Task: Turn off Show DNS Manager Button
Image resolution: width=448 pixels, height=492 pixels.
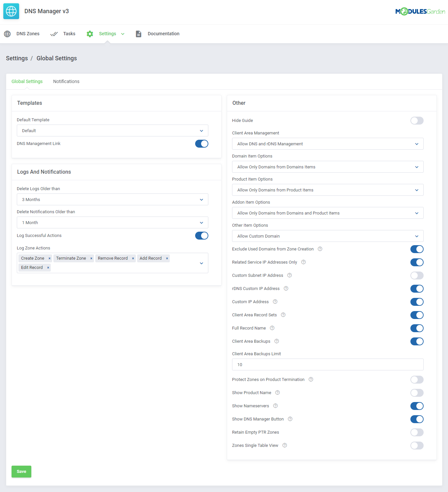Action: (x=417, y=419)
